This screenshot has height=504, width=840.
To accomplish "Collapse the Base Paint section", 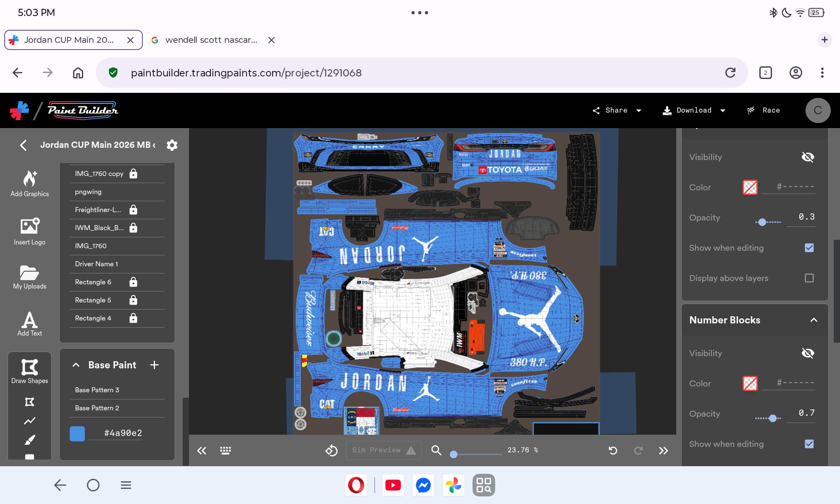I will (76, 365).
